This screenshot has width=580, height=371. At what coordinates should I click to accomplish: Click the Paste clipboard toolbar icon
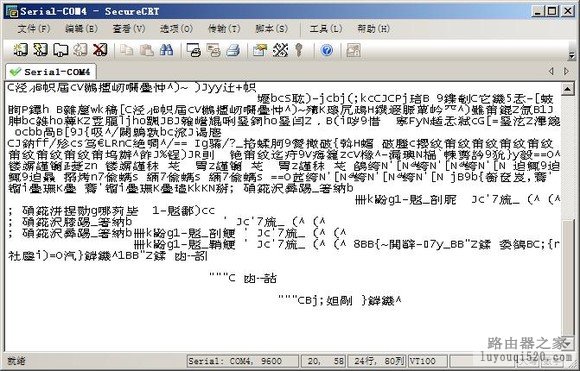[147, 50]
